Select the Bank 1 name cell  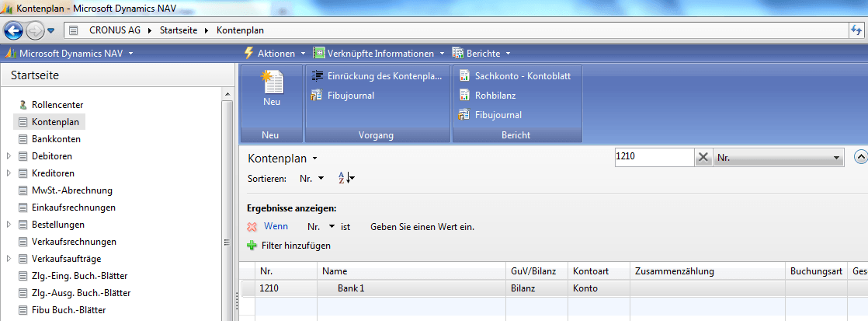(411, 288)
